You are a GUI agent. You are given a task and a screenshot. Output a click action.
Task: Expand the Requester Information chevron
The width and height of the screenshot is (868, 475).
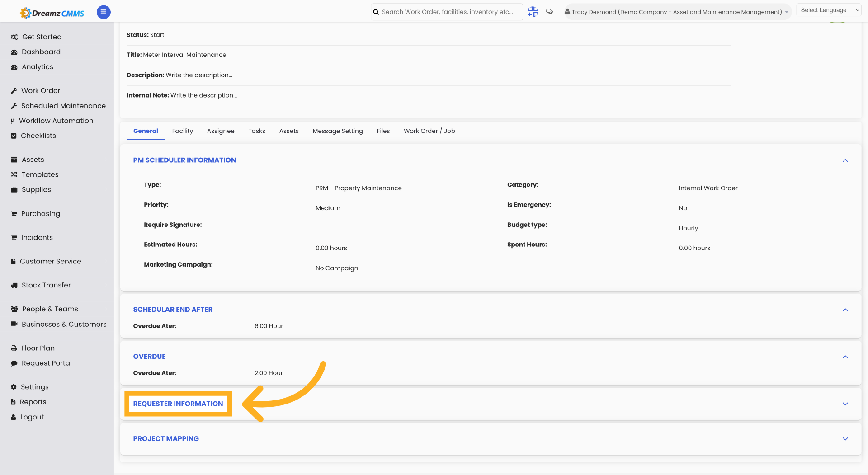pyautogui.click(x=845, y=404)
